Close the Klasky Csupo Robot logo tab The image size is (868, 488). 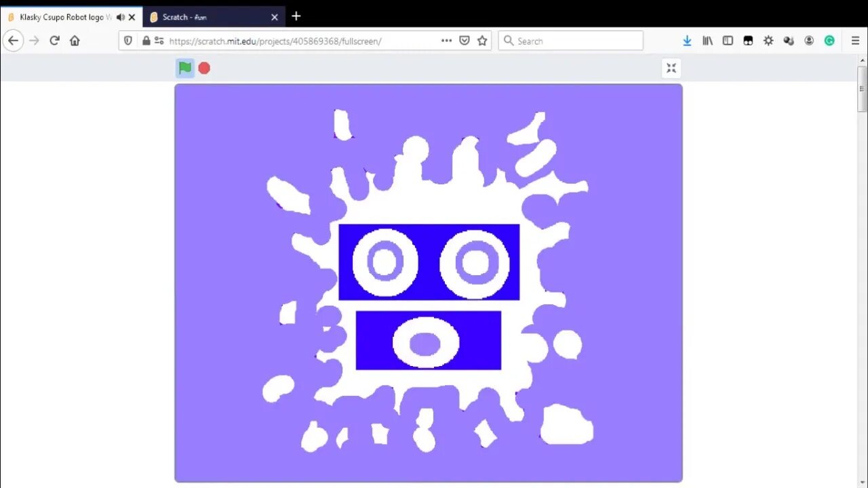132,17
